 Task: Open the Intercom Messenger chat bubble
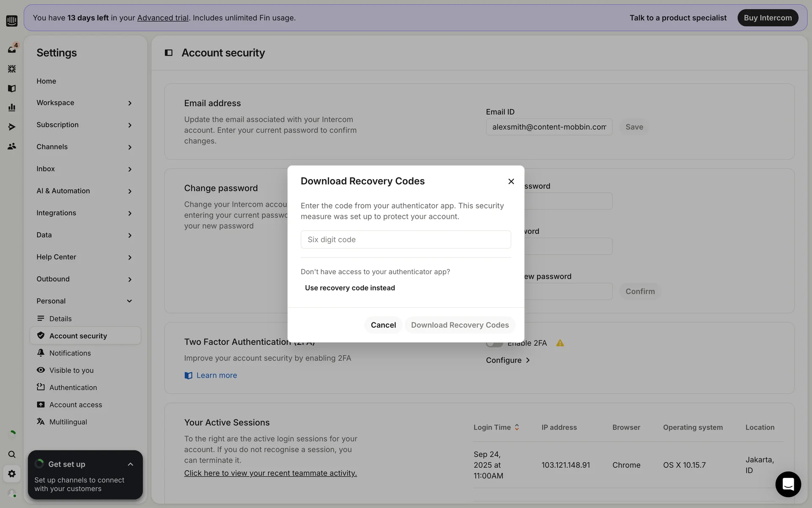(788, 484)
